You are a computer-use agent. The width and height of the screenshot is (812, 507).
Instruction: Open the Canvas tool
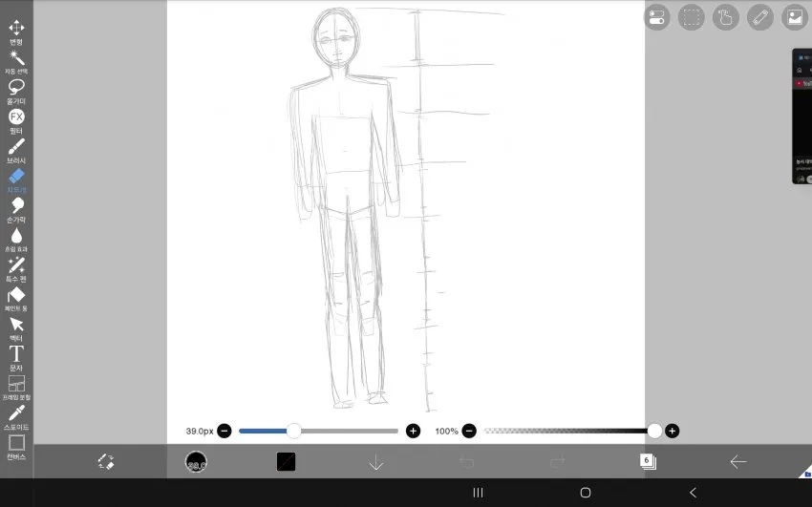(16, 447)
